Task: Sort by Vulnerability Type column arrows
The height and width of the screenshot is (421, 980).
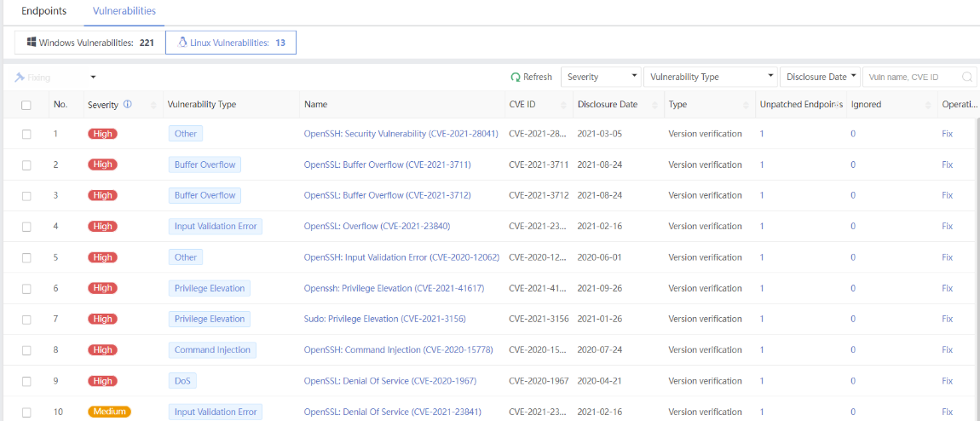Action: point(291,105)
